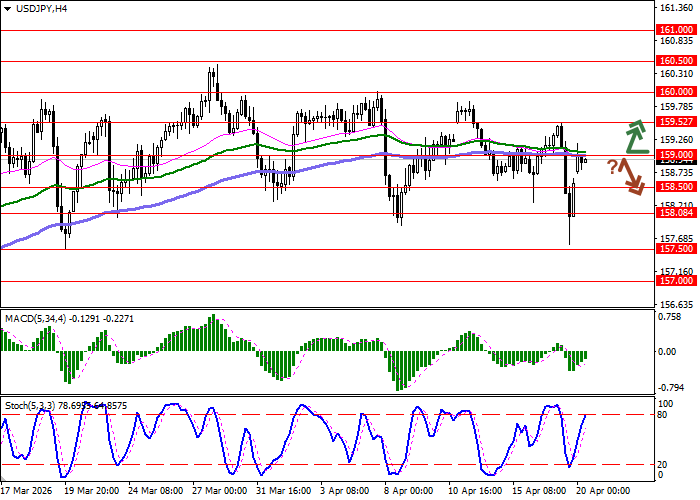Viewport: 700px width, 500px height.
Task: Click the 0.00 MACD scale value
Action: tap(667, 351)
